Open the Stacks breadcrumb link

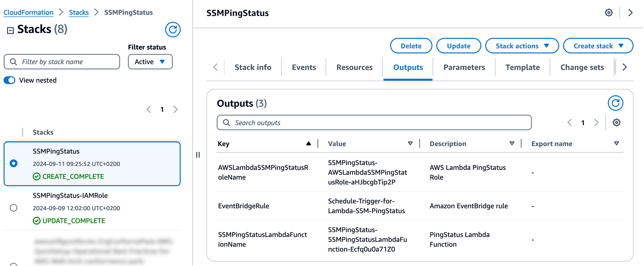[79, 12]
